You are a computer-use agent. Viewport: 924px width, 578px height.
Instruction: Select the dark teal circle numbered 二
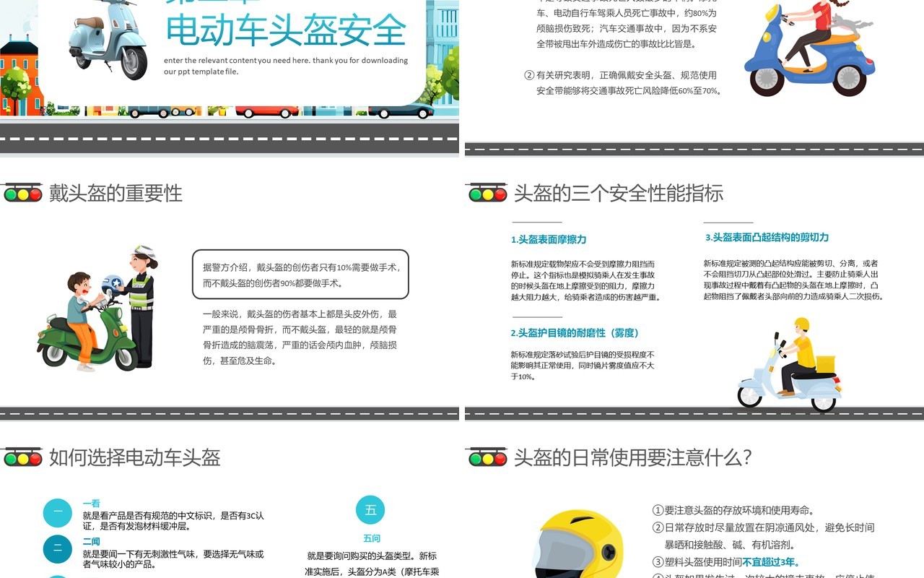58,549
